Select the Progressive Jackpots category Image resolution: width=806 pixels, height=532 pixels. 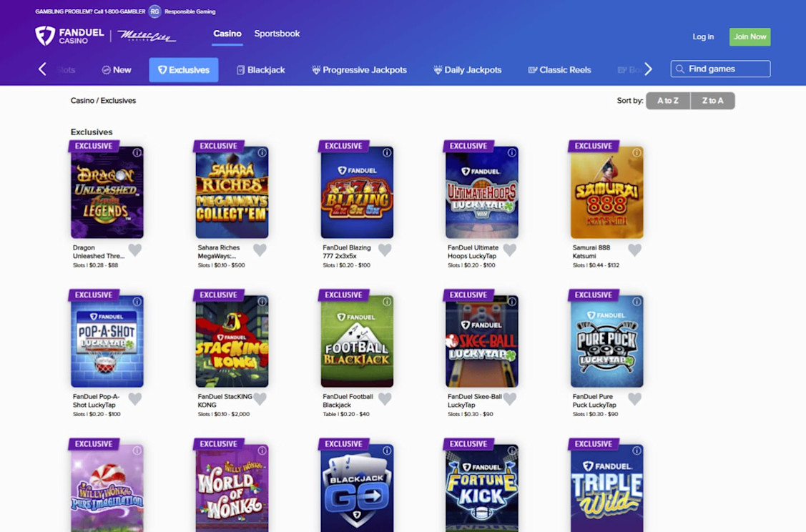359,70
